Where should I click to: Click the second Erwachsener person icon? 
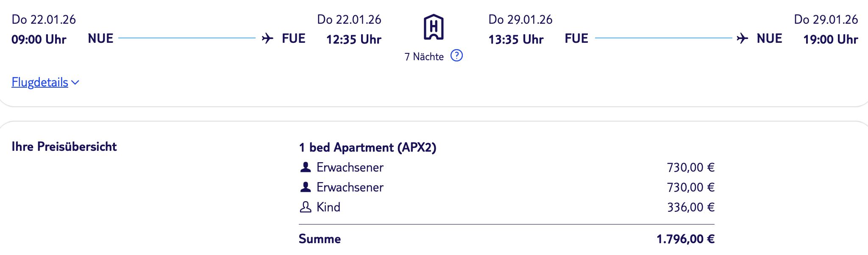coord(305,187)
